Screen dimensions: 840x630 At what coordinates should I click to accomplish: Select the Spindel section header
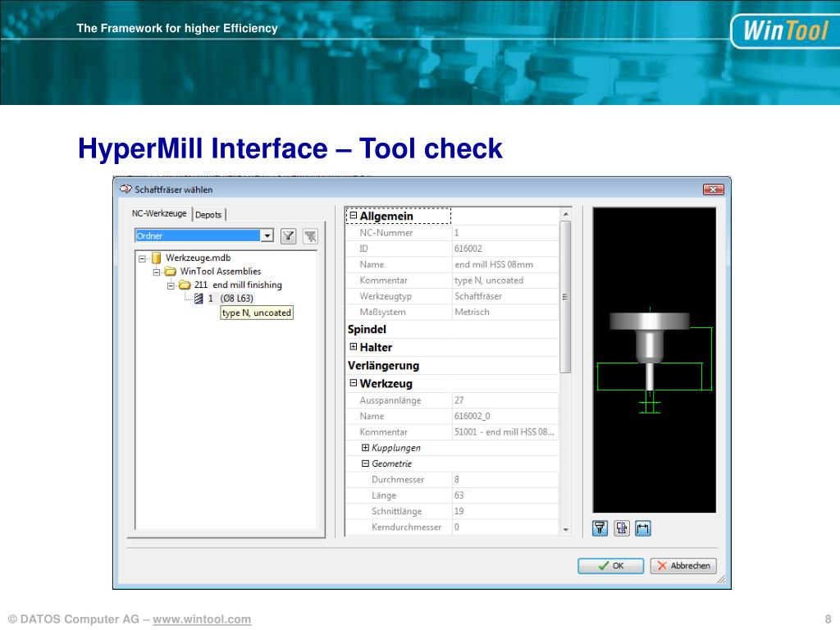pyautogui.click(x=367, y=330)
